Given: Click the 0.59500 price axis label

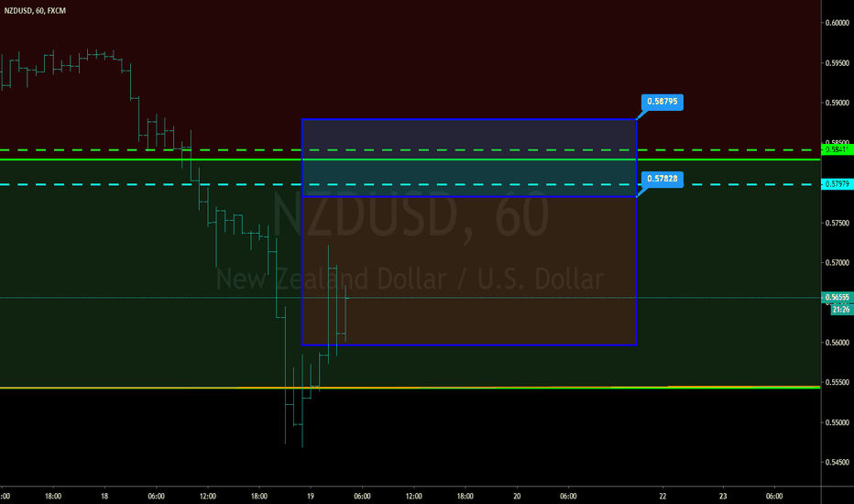Looking at the screenshot, I should pyautogui.click(x=838, y=63).
